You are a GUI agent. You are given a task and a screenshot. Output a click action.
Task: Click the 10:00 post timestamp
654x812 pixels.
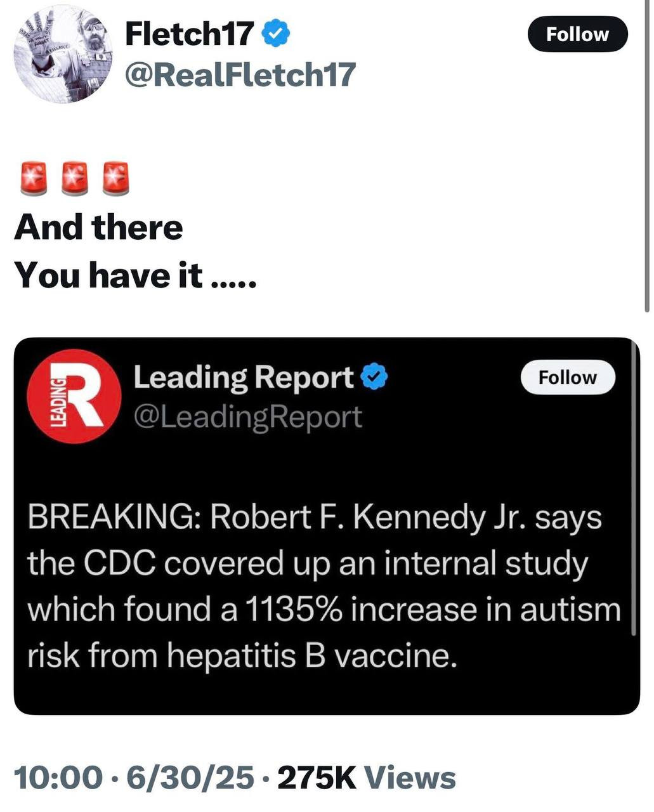pos(57,778)
